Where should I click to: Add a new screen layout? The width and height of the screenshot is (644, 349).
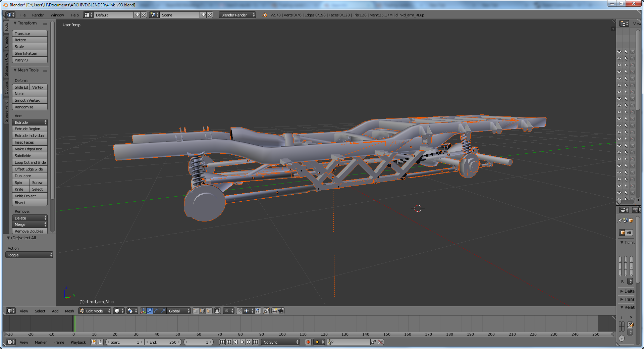[x=138, y=15]
